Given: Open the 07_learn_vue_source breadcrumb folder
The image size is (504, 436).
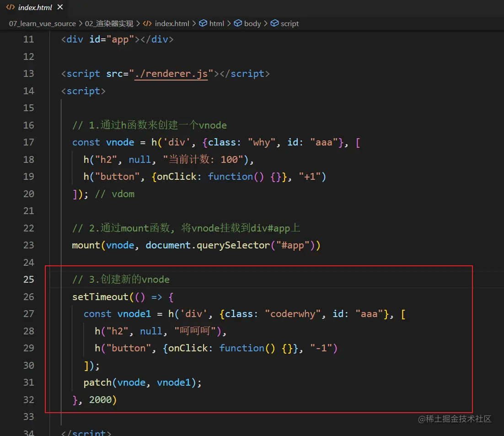Looking at the screenshot, I should [x=43, y=24].
